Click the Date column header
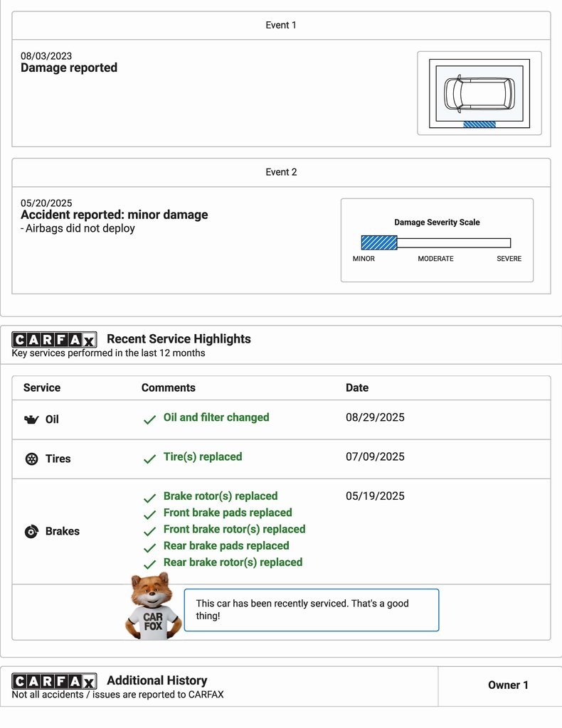Viewport: 562px width, 728px height. coord(357,387)
